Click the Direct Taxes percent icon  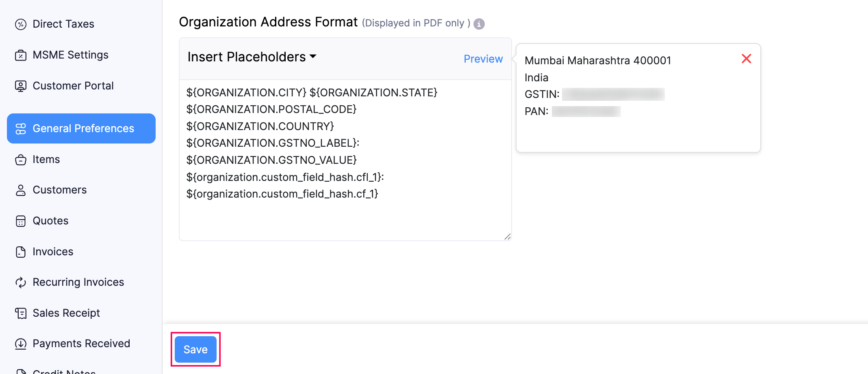(21, 24)
